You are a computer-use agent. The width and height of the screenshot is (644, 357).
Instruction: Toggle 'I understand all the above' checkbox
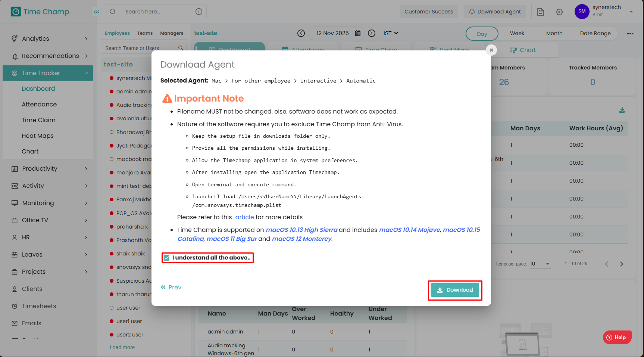click(167, 258)
